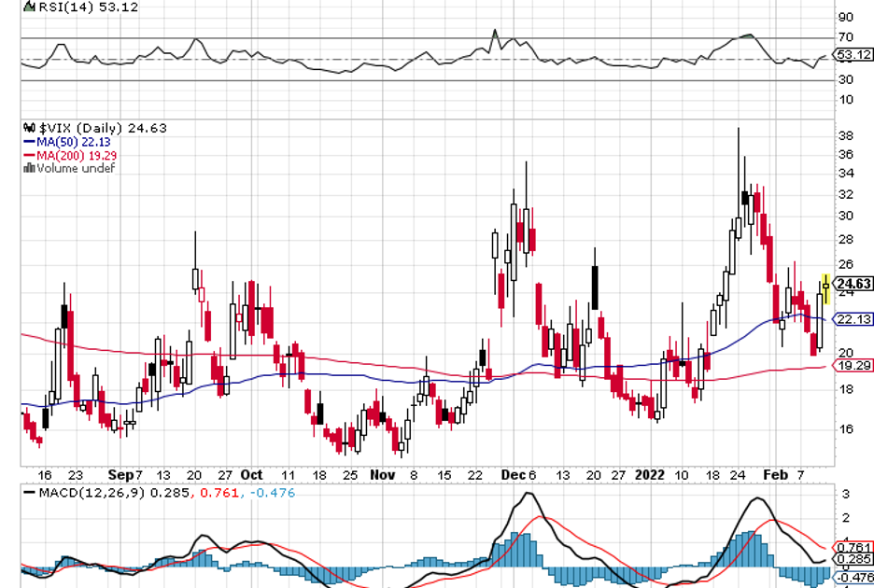Click the 19.29 MA(200) axis tag
Image resolution: width=874 pixels, height=588 pixels.
coord(853,366)
